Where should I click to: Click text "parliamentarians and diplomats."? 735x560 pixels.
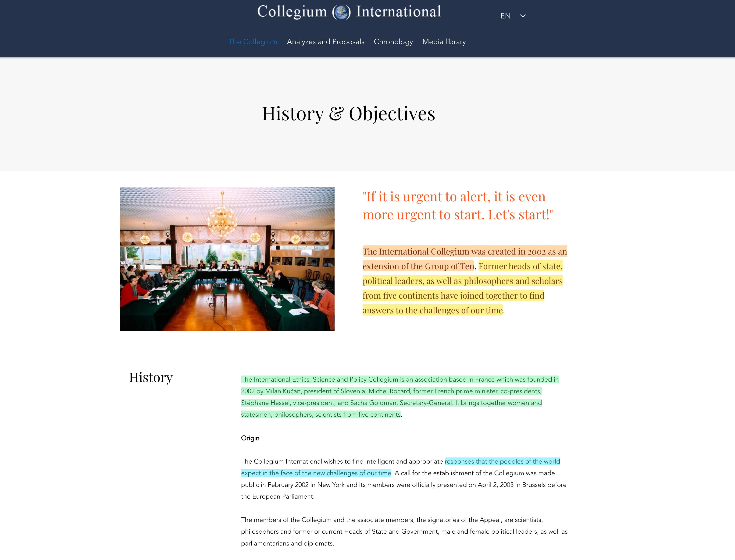[x=287, y=543]
